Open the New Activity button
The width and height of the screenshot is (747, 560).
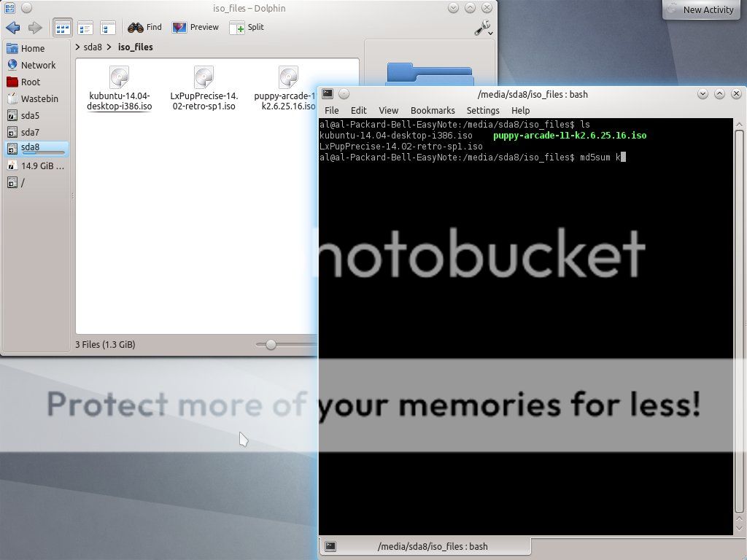pyautogui.click(x=701, y=9)
